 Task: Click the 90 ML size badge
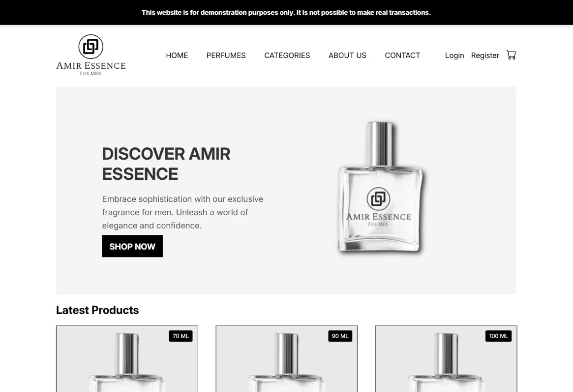(x=340, y=336)
